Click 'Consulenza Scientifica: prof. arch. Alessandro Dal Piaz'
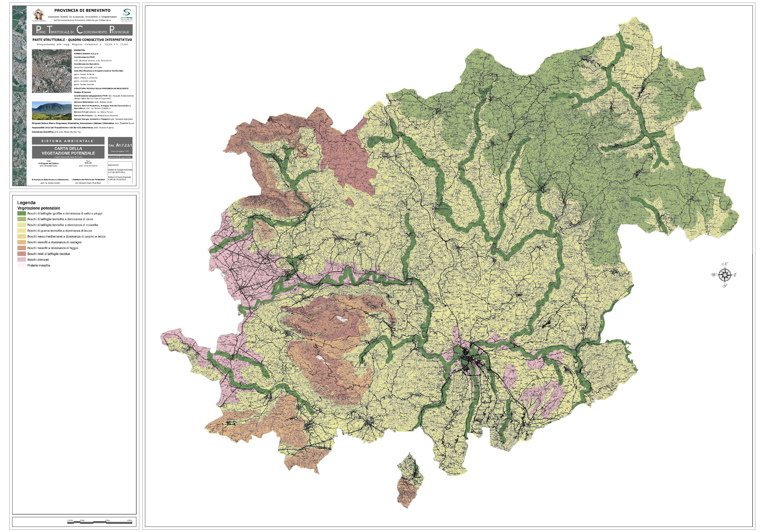Image resolution: width=765 pixels, height=532 pixels. click(x=56, y=132)
